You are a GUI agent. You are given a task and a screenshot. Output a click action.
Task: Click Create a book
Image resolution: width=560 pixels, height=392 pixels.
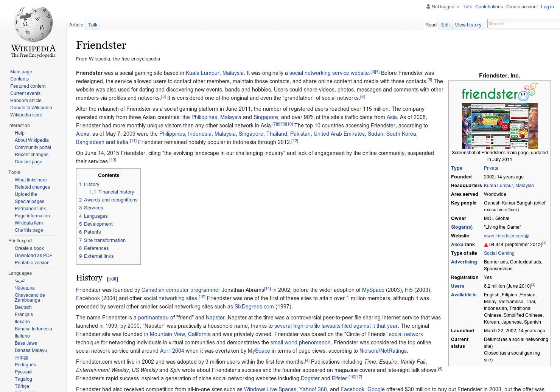click(29, 248)
